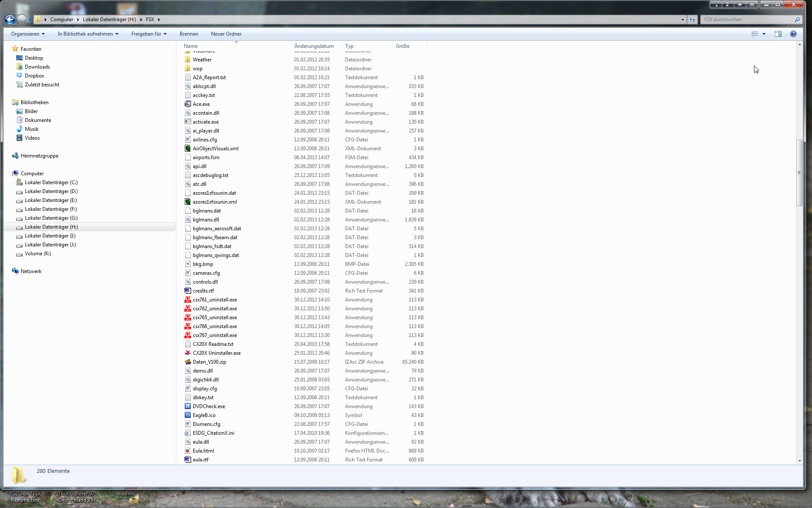Click the Back navigation arrow button
The height and width of the screenshot is (508, 812).
click(10, 19)
